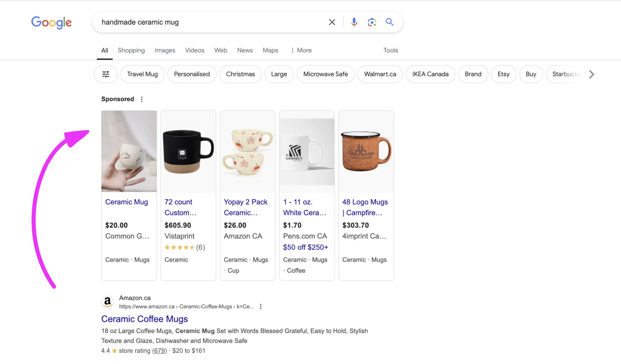Select the Travel Mug filter chip

pos(143,74)
